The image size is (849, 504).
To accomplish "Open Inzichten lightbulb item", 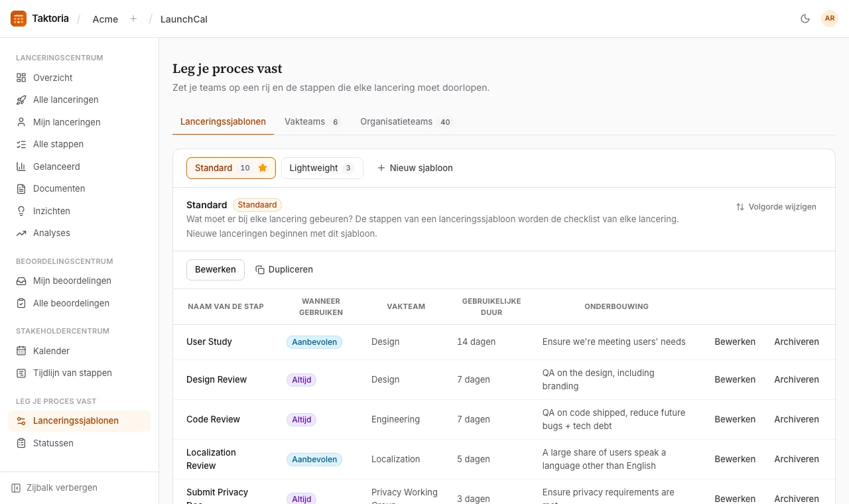I will pyautogui.click(x=80, y=211).
